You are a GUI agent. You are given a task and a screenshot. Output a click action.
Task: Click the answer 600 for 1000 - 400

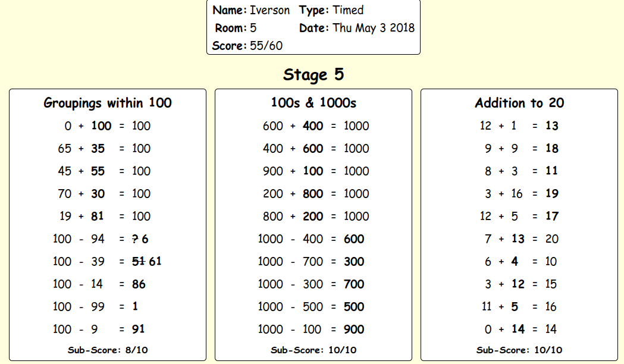click(354, 239)
